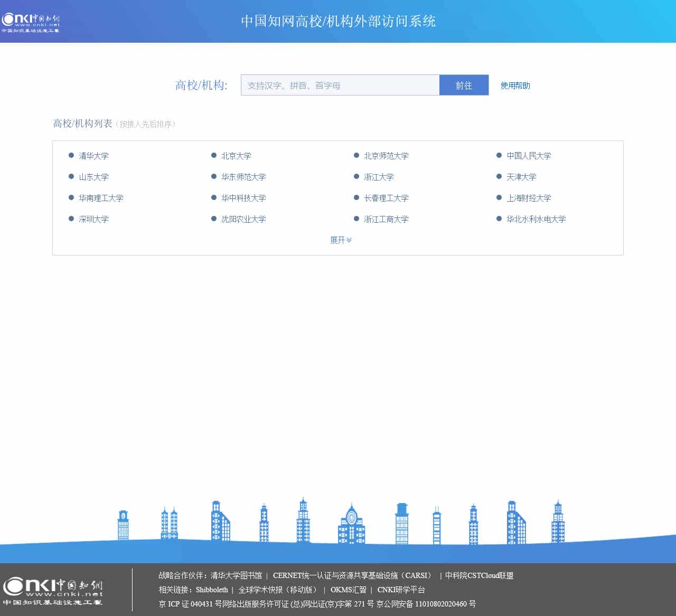Open the 使用帮助 help link

pyautogui.click(x=515, y=86)
